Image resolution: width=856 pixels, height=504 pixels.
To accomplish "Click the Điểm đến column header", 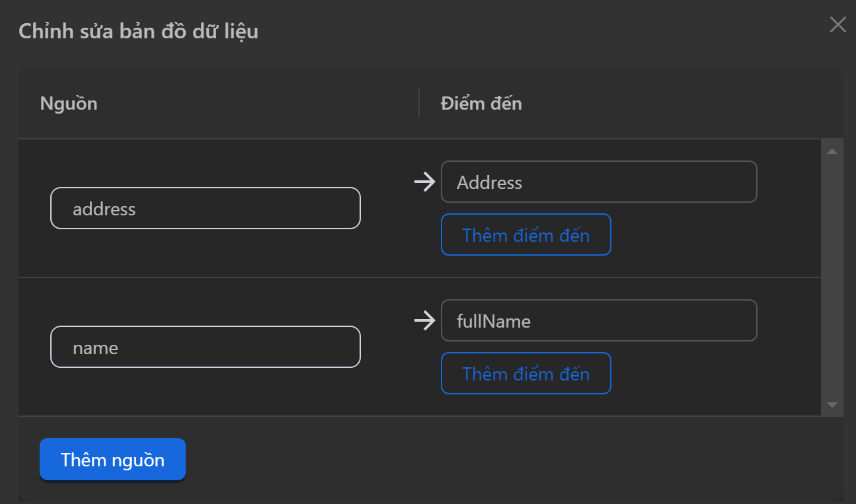I will pyautogui.click(x=481, y=103).
